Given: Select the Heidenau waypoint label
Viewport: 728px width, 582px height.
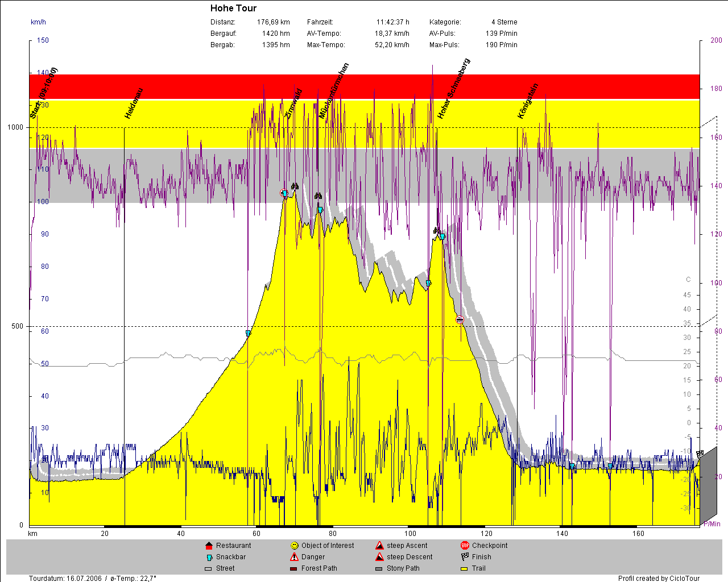Looking at the screenshot, I should (134, 103).
